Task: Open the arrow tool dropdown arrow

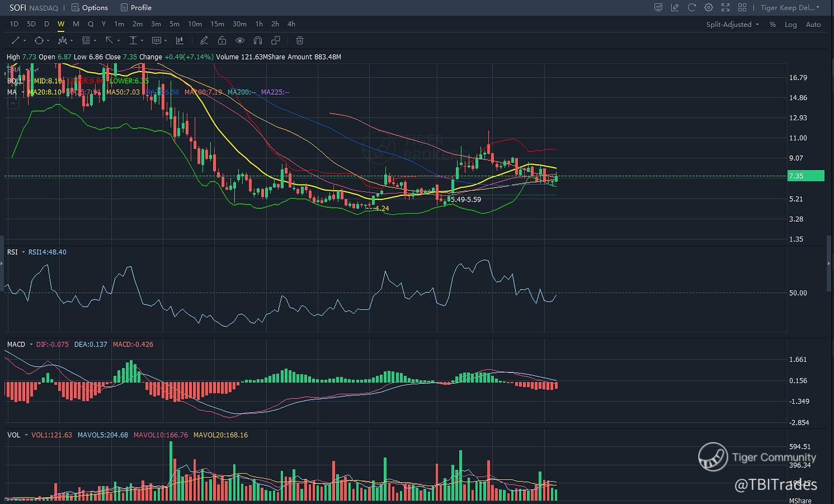Action: (x=118, y=41)
